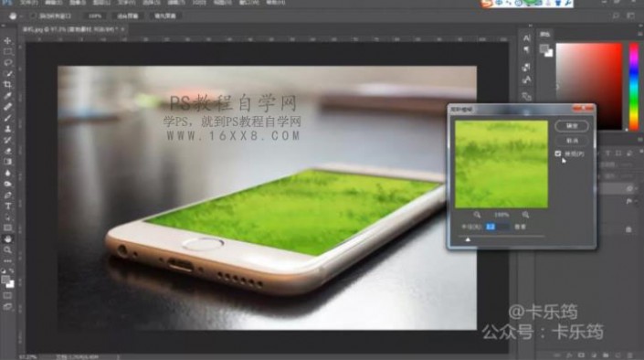Confirm the Gaussian Blur dialog with OK
The width and height of the screenshot is (644, 360).
click(x=572, y=126)
